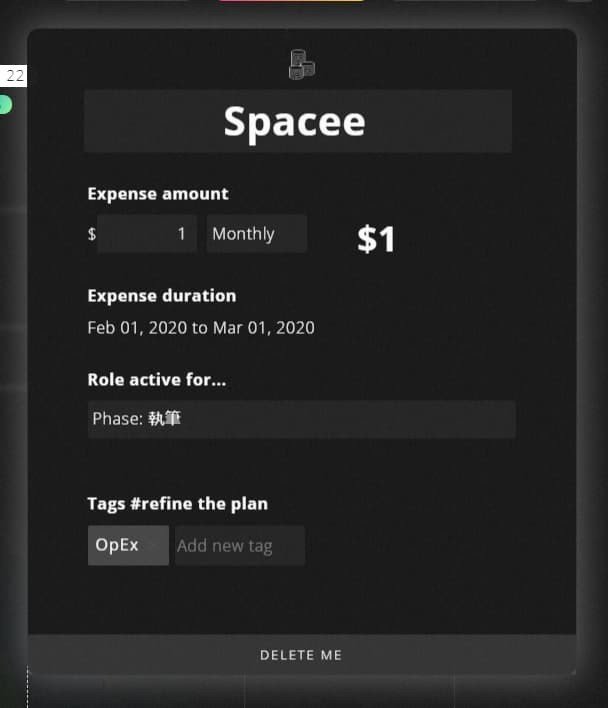This screenshot has height=708, width=608.
Task: Open the Monthly frequency dropdown
Action: point(256,234)
